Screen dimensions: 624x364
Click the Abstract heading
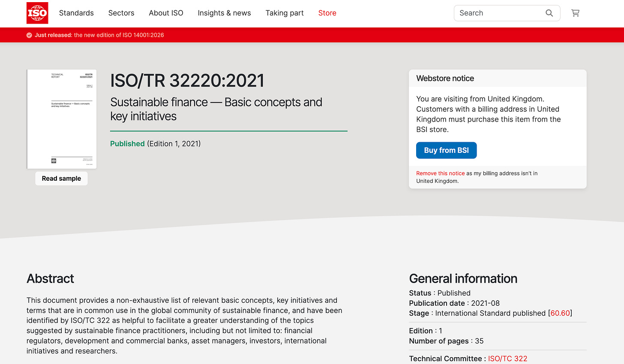click(x=50, y=279)
